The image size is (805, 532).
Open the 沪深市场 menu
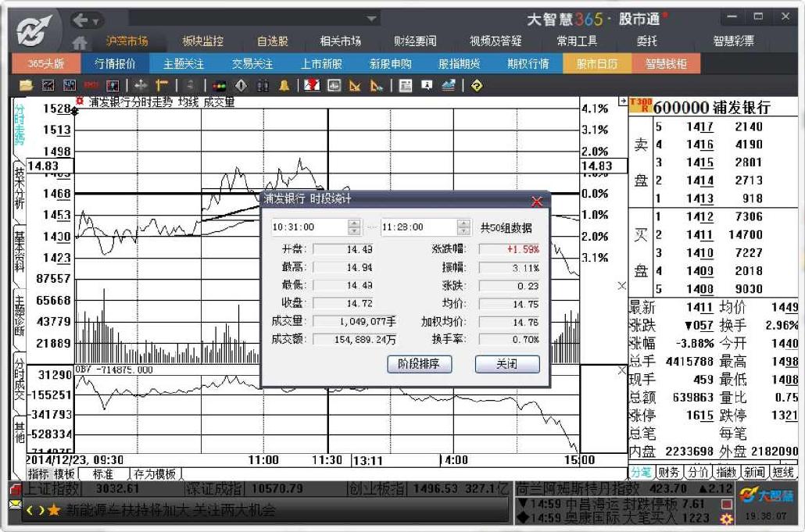pyautogui.click(x=127, y=41)
